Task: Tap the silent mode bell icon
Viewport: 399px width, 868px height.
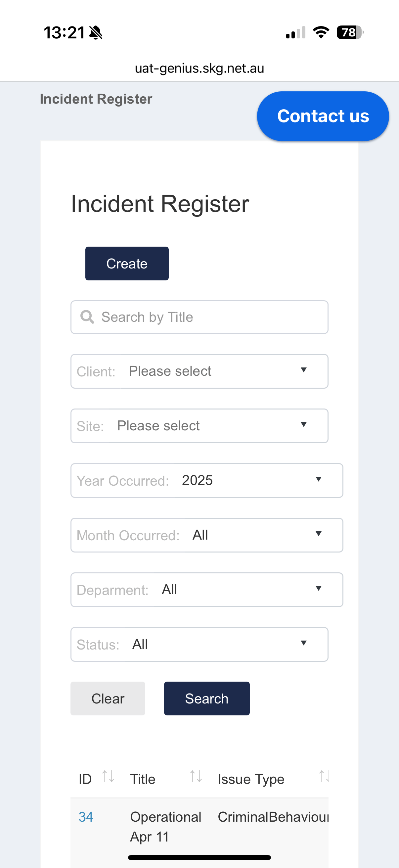Action: click(96, 33)
